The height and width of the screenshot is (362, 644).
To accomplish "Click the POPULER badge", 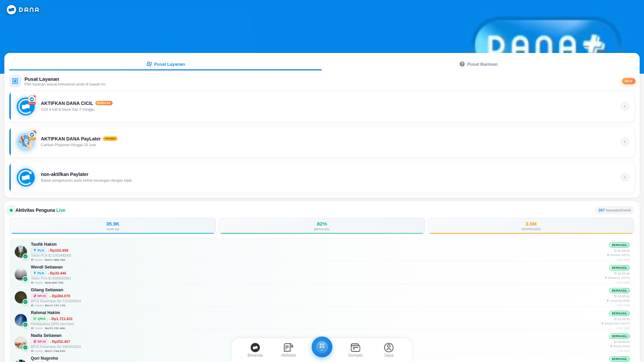I will (104, 103).
